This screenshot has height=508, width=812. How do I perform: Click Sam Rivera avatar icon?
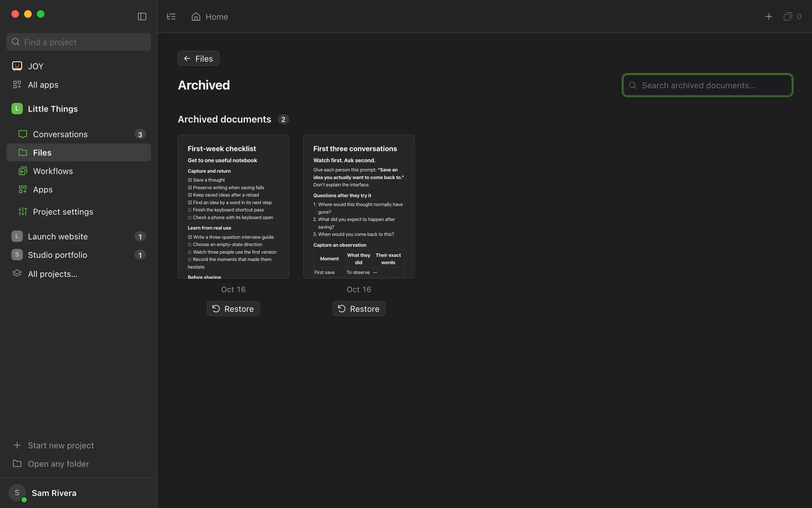click(x=17, y=493)
